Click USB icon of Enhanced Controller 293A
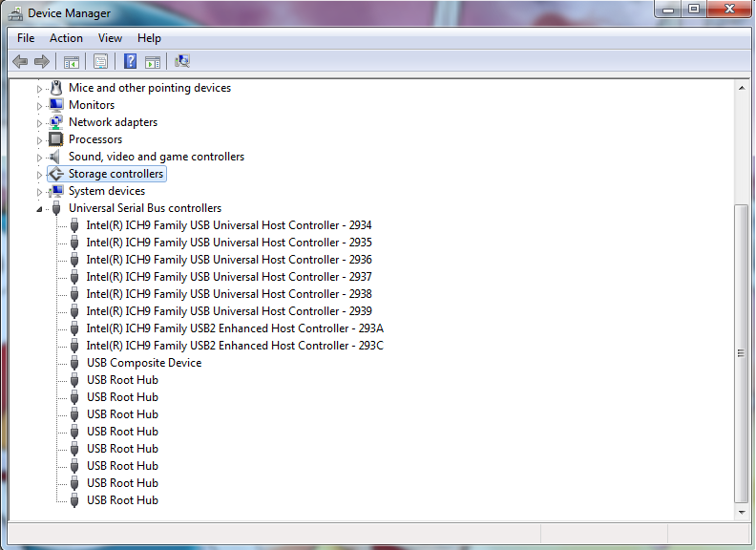 (74, 328)
